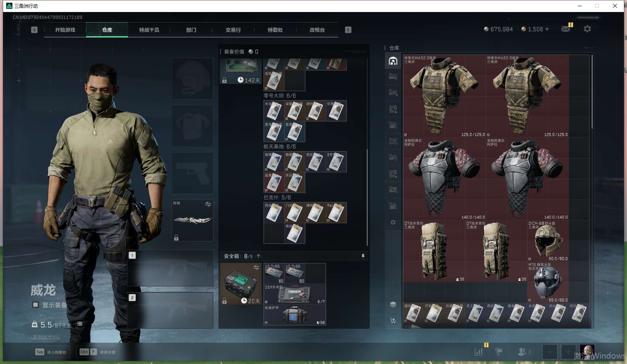Select the empty helmet equipment slot
Viewport: 627px width, 364px height.
[x=192, y=78]
